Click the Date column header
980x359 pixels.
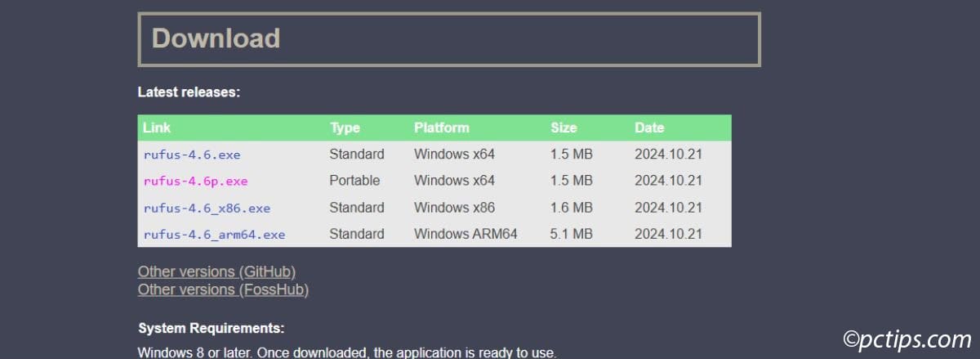pyautogui.click(x=649, y=128)
